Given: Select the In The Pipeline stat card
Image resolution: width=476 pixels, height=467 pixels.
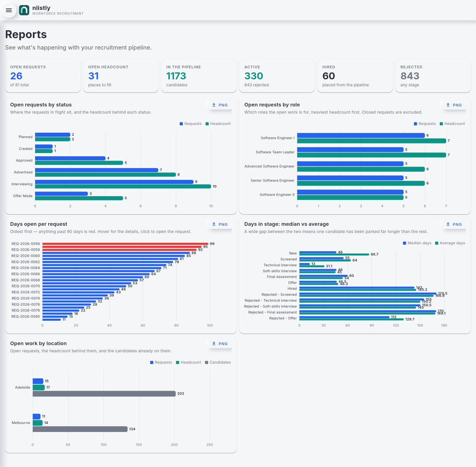Looking at the screenshot, I should (199, 76).
